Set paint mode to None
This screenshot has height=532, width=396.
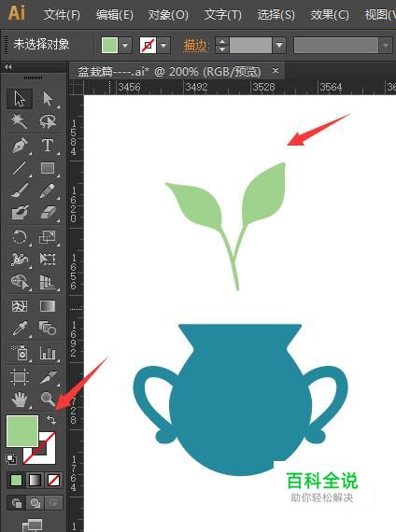point(53,480)
